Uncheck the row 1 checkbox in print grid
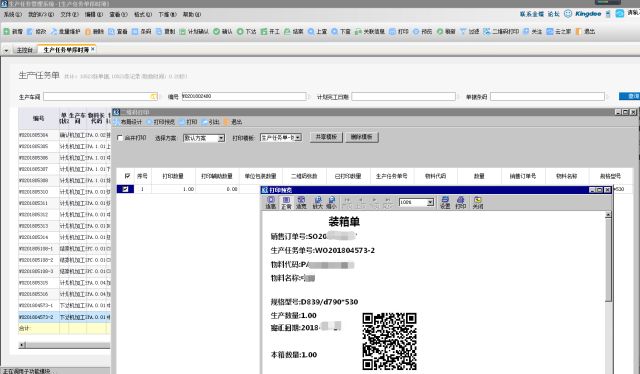 (125, 189)
